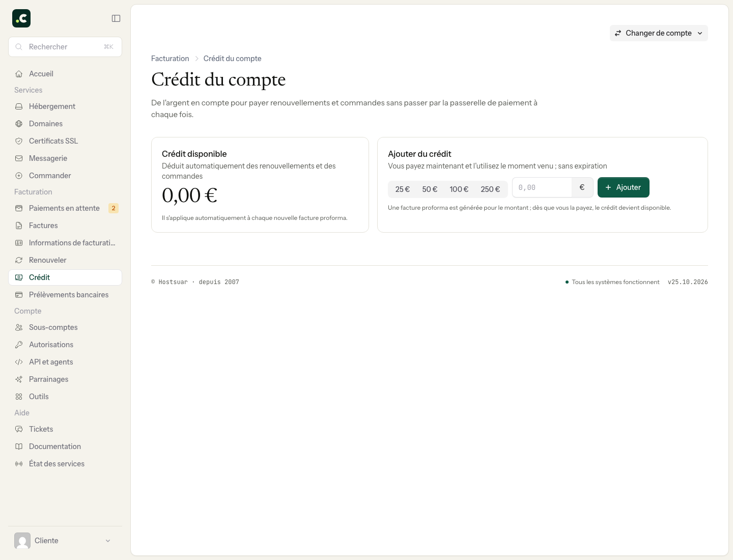Select the 50 € preset amount
The image size is (733, 560).
pyautogui.click(x=430, y=189)
